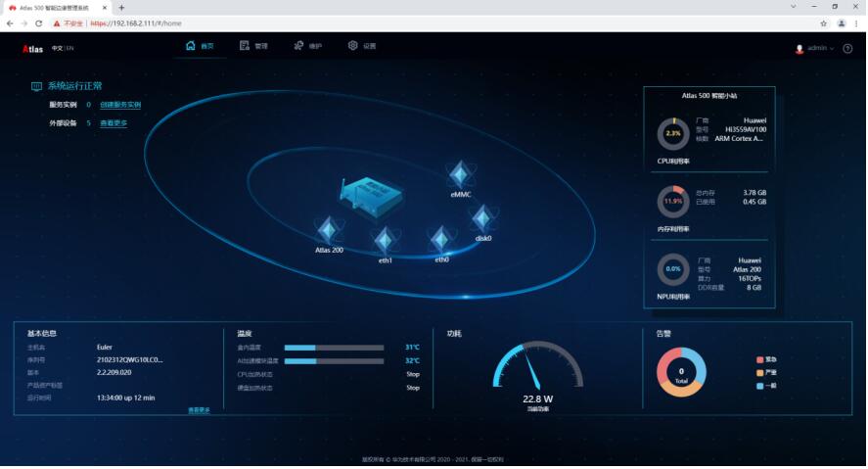The width and height of the screenshot is (868, 469).
Task: Click the blue 一般 legend swatch
Action: tap(759, 386)
